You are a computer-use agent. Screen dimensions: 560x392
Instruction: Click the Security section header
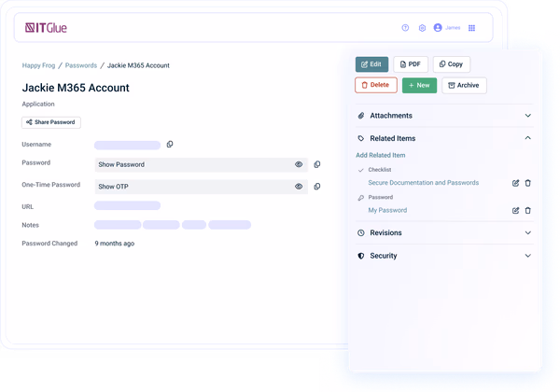pos(444,256)
